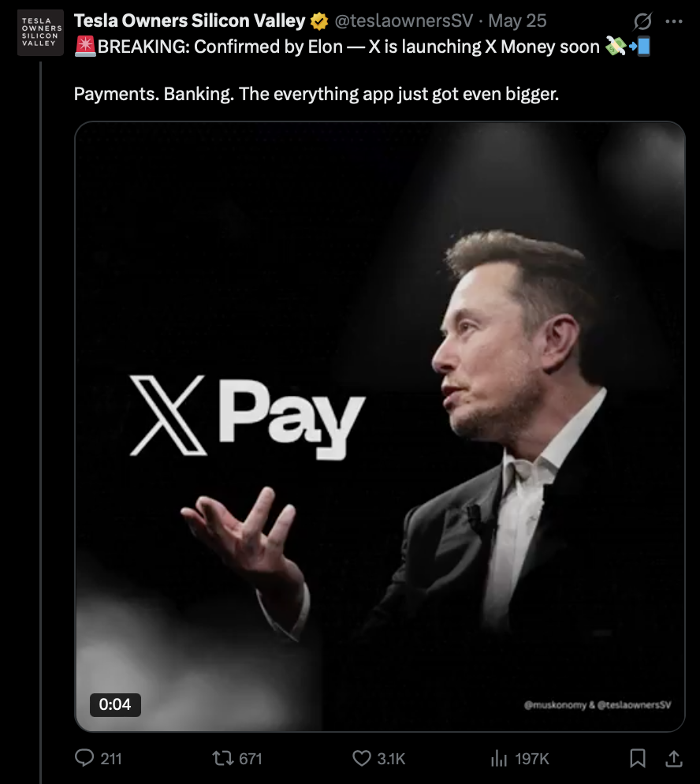Visit the @teslaownersSV handle
This screenshot has height=784, width=700.
(x=404, y=21)
